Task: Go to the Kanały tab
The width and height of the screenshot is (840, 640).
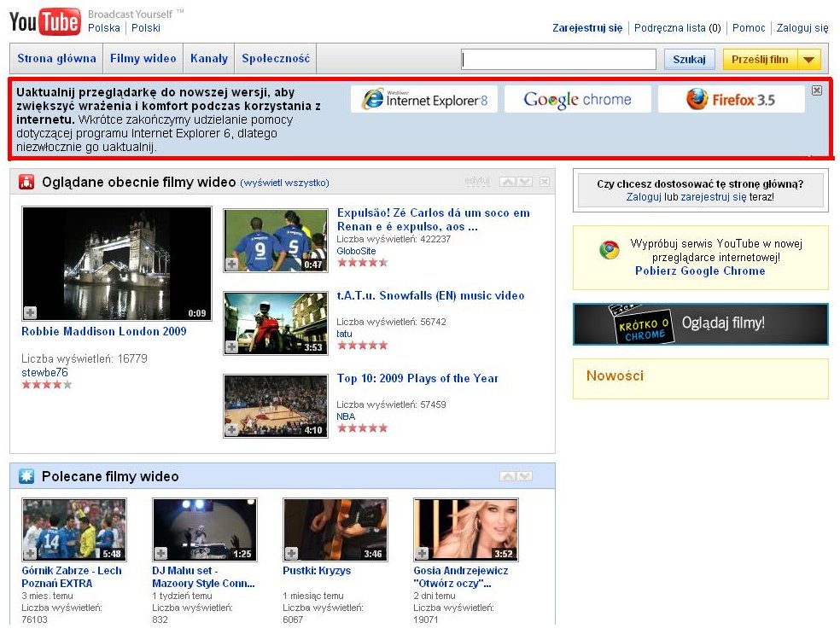Action: pyautogui.click(x=209, y=59)
